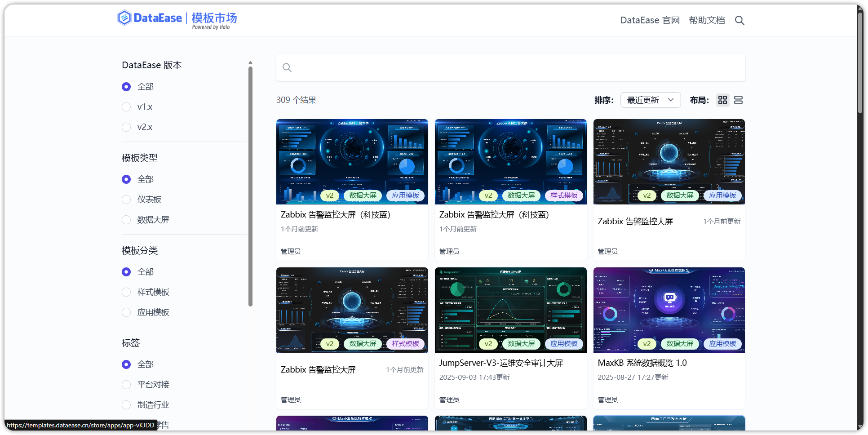Switch to grid layout view
The width and height of the screenshot is (868, 435).
tap(722, 100)
